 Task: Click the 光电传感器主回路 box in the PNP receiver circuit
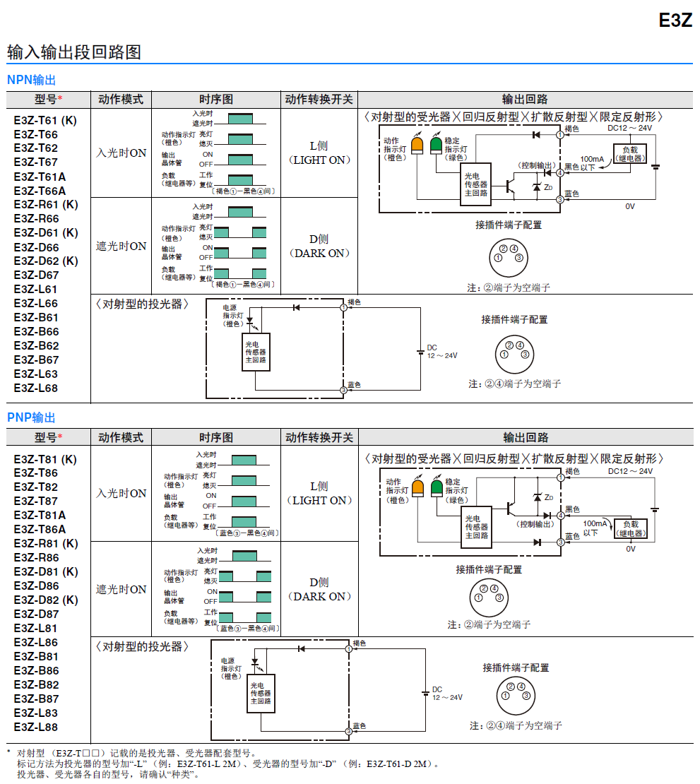pos(477,527)
